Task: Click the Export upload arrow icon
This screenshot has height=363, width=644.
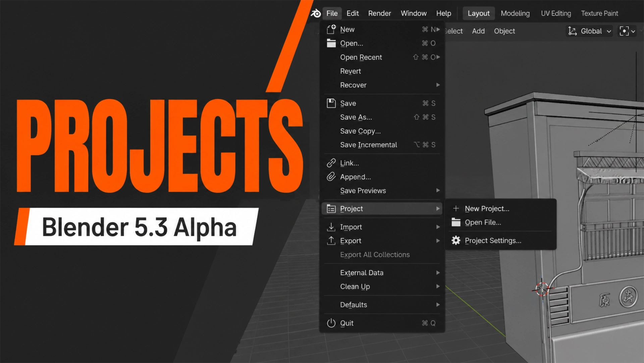Action: point(331,241)
